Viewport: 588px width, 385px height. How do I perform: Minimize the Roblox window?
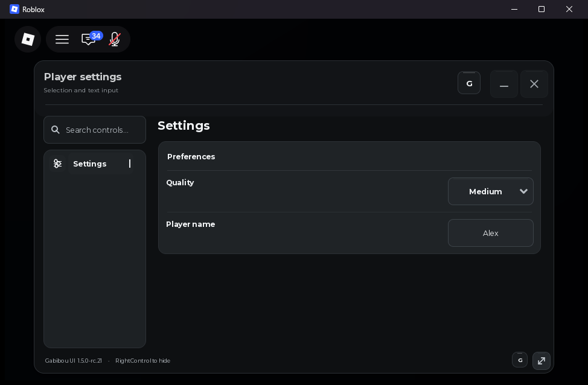(514, 9)
